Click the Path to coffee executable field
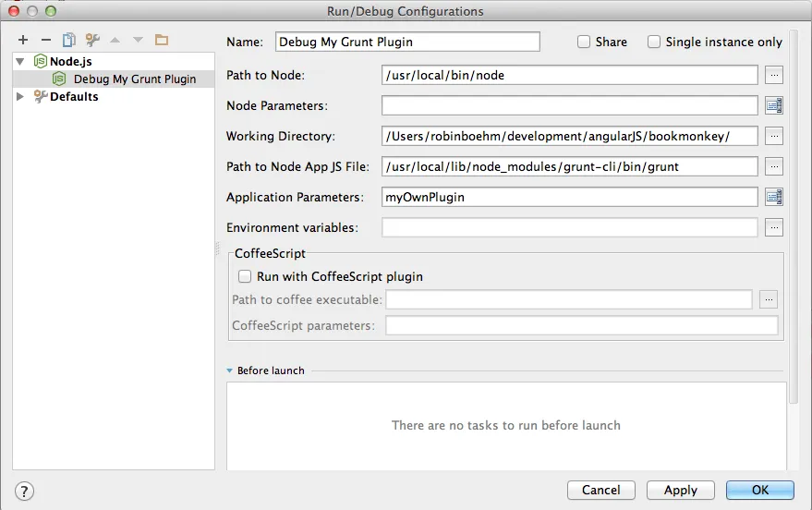This screenshot has height=510, width=812. 569,299
